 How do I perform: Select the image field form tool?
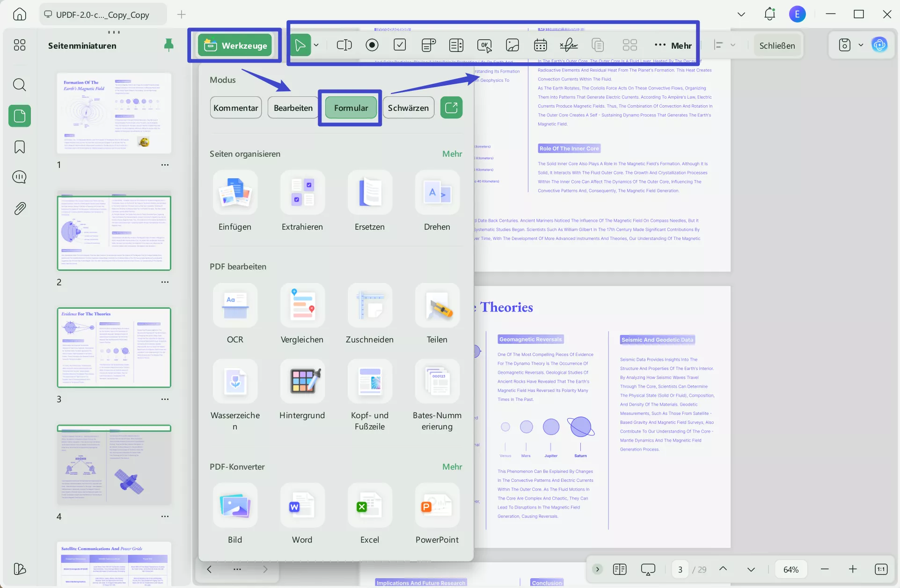point(512,45)
